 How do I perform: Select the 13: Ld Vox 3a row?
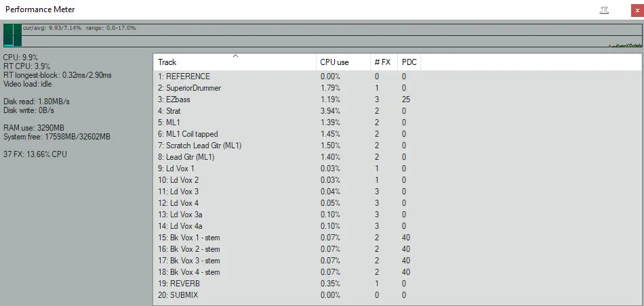click(x=397, y=214)
